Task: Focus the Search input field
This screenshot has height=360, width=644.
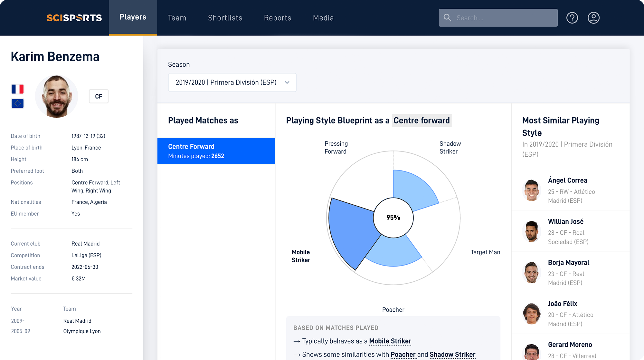Action: (498, 18)
